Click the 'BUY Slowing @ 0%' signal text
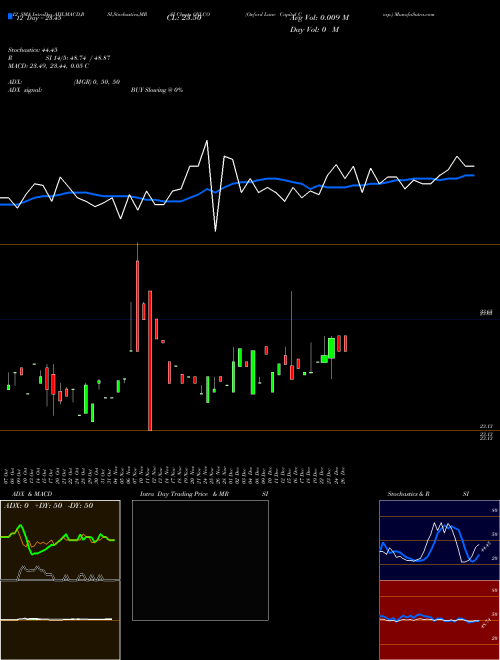This screenshot has width=500, height=660. click(157, 90)
